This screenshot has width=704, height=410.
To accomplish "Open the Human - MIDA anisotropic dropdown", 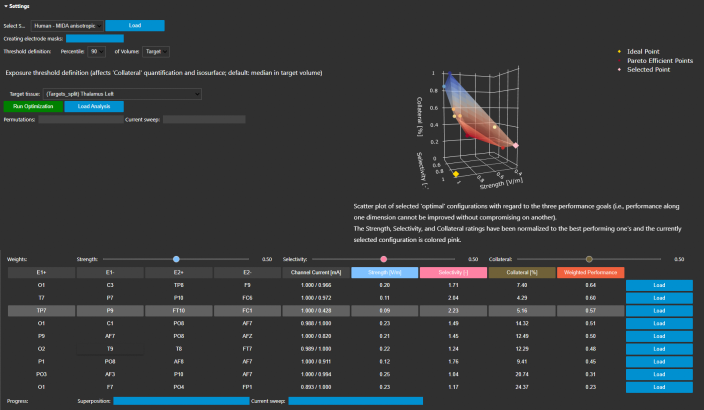I will point(67,26).
